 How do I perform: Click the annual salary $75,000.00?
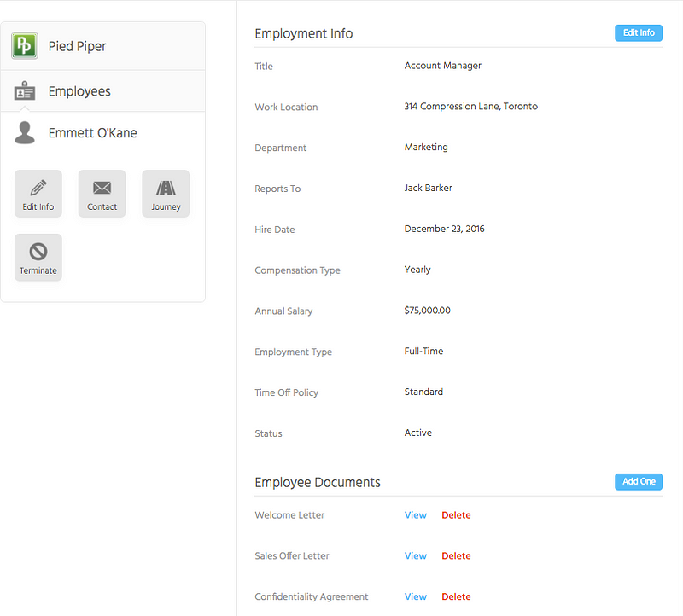[x=428, y=311]
